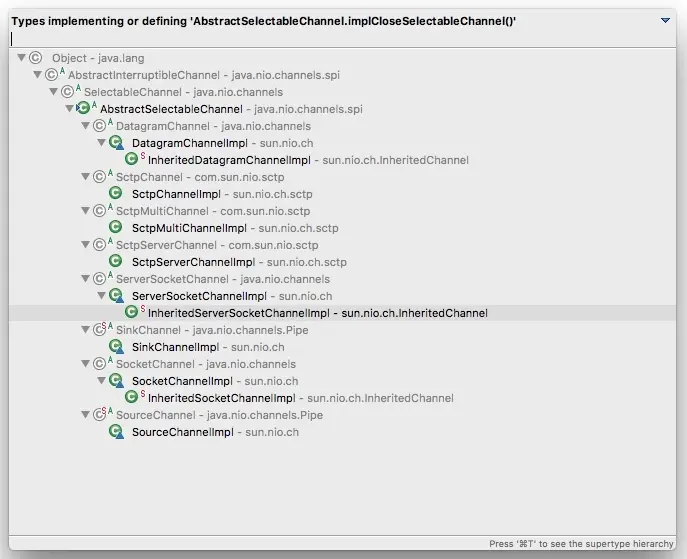Collapse the AbstractInterruptibleChannel node

(38, 74)
